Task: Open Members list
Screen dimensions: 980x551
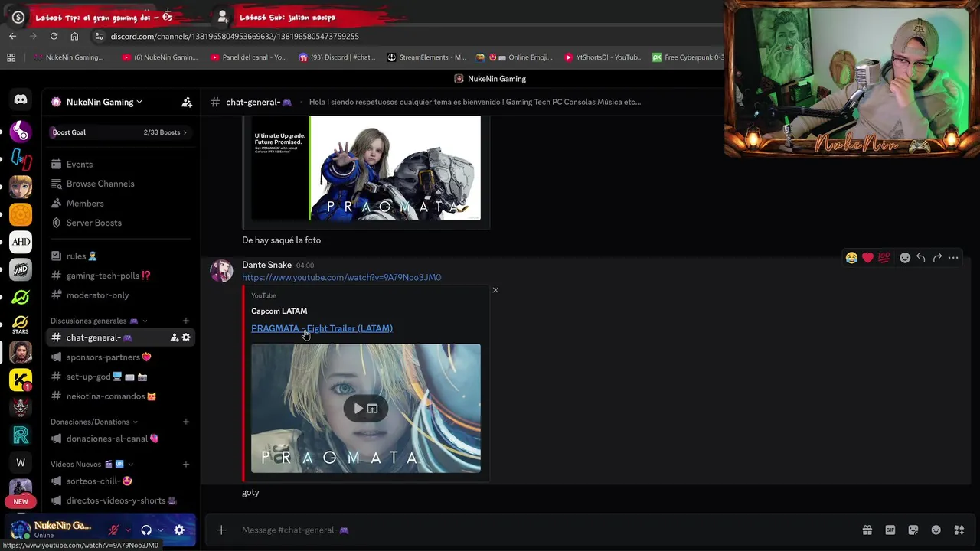Action: tap(121, 204)
